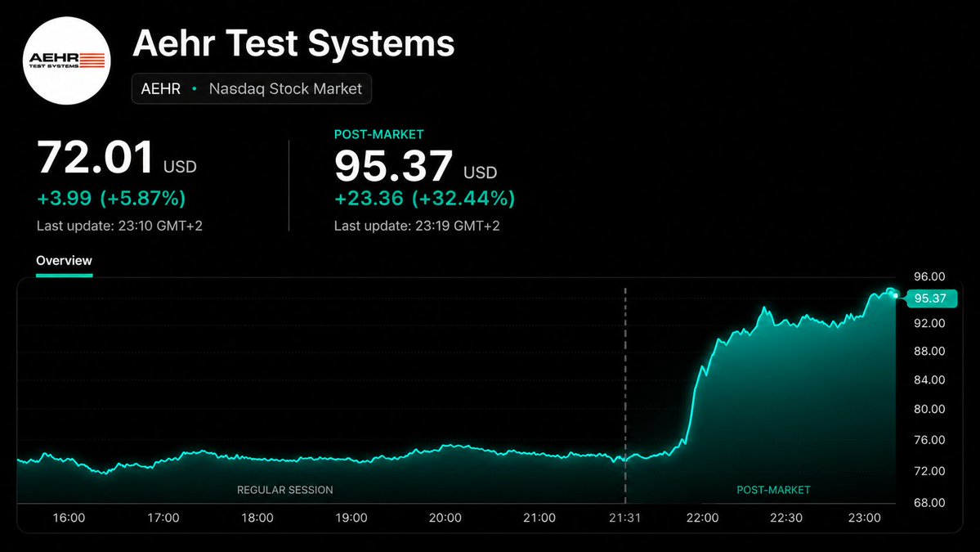Viewport: 980px width, 552px height.
Task: Click the 22:30 time axis label
Action: pyautogui.click(x=786, y=518)
